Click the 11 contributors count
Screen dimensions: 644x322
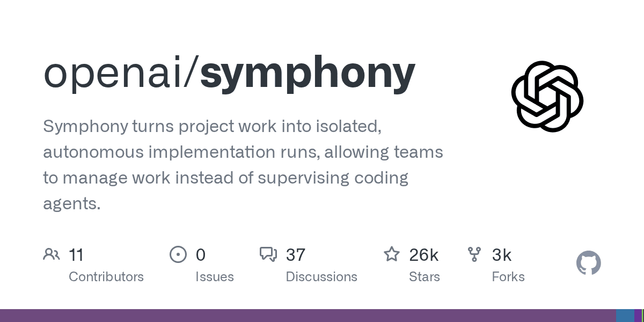click(x=76, y=255)
